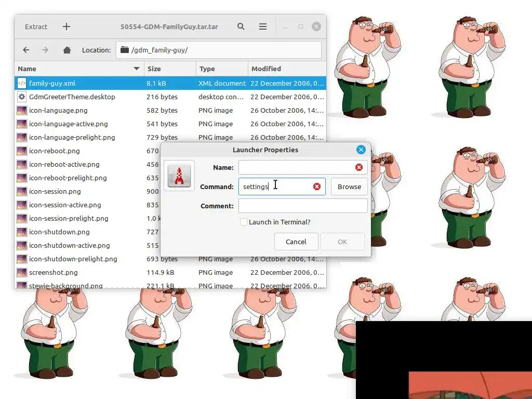Click the Comment input field
Image resolution: width=532 pixels, height=399 pixels.
click(x=303, y=206)
